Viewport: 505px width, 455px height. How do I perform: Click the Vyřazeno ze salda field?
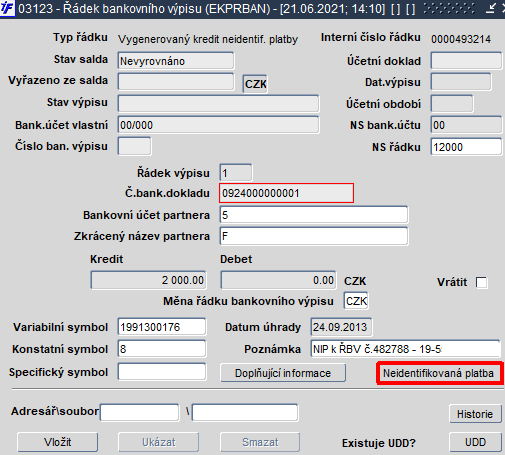pos(176,82)
